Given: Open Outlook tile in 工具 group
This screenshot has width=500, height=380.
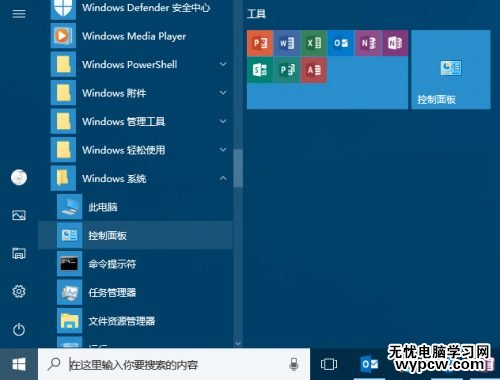Looking at the screenshot, I should click(x=341, y=43).
